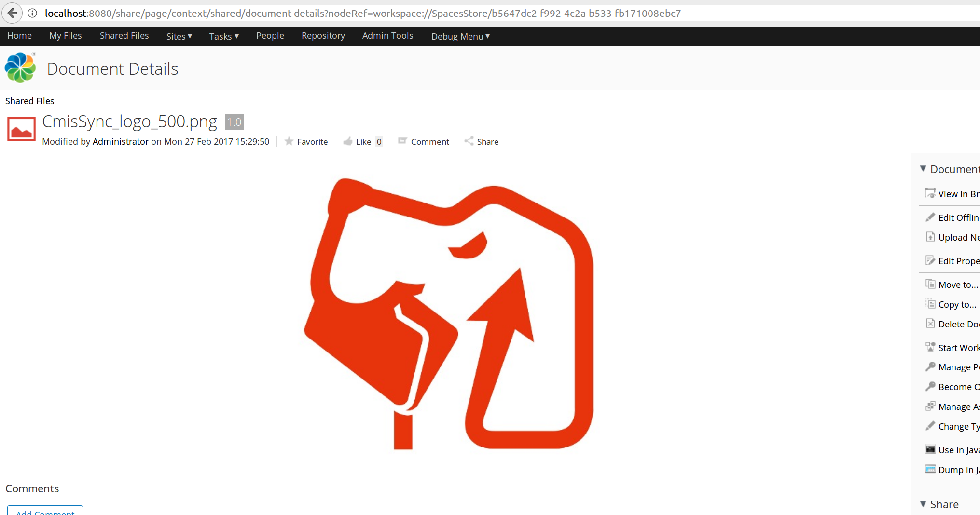980x515 pixels.
Task: Click the Manage Permissions key icon
Action: [930, 366]
